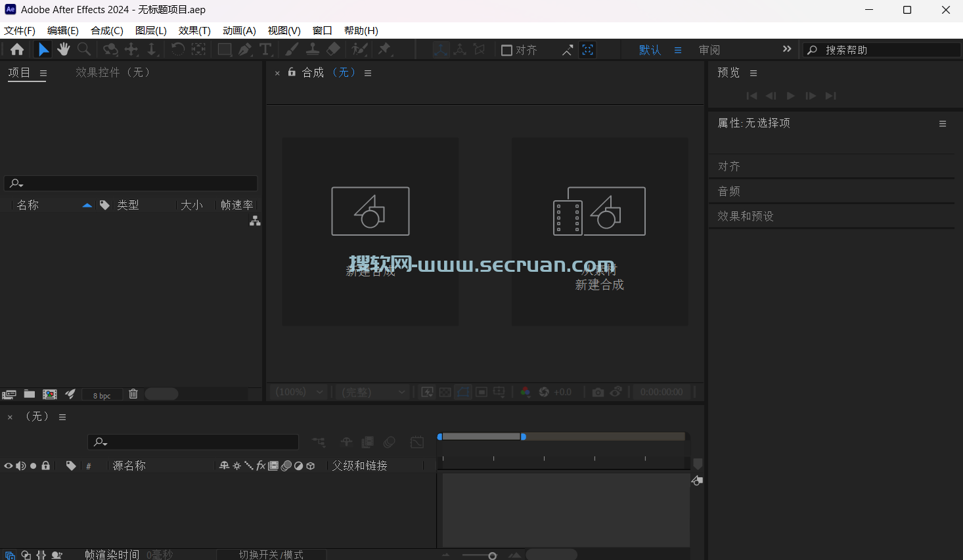Image resolution: width=963 pixels, height=560 pixels.
Task: Toggle audio speaker column in timeline
Action: click(21, 465)
